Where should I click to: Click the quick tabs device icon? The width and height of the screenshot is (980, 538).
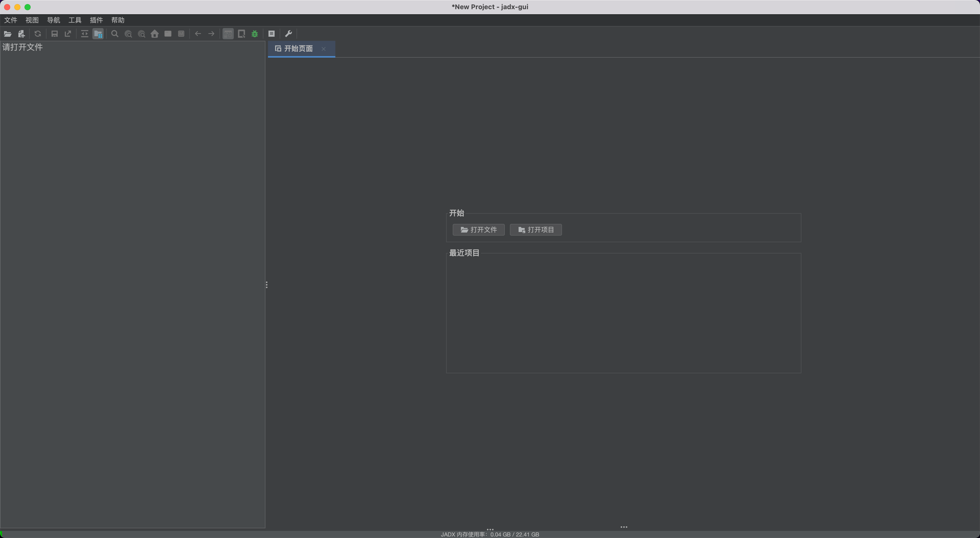(x=241, y=34)
